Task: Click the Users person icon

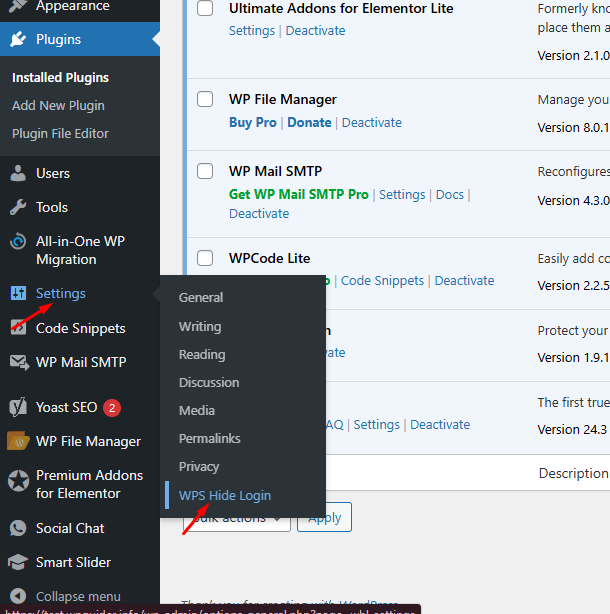Action: tap(18, 173)
